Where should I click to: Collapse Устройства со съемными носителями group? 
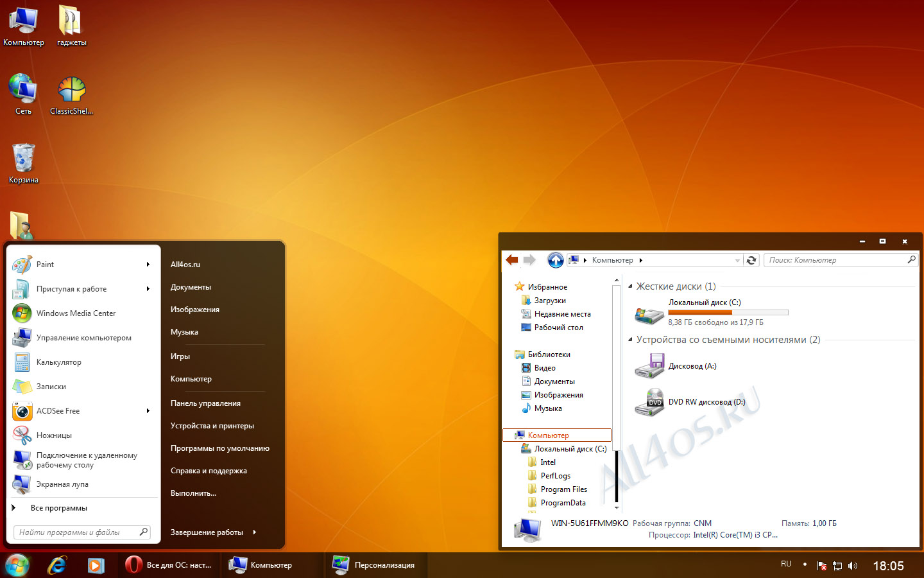pos(630,340)
